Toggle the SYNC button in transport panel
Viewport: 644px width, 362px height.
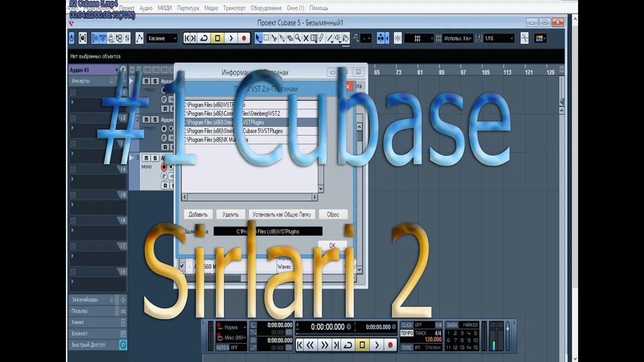407,347
